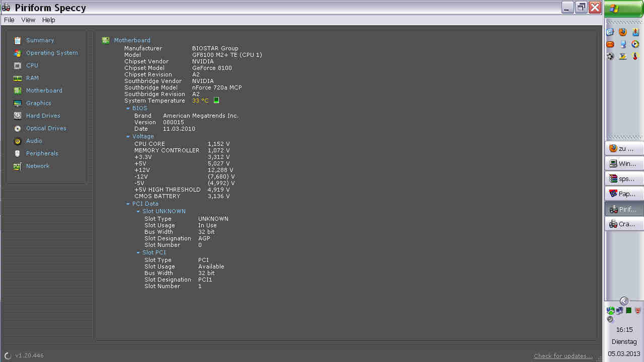644x362 pixels.
Task: Click the Motherboard header icon in main panel
Action: [x=106, y=40]
